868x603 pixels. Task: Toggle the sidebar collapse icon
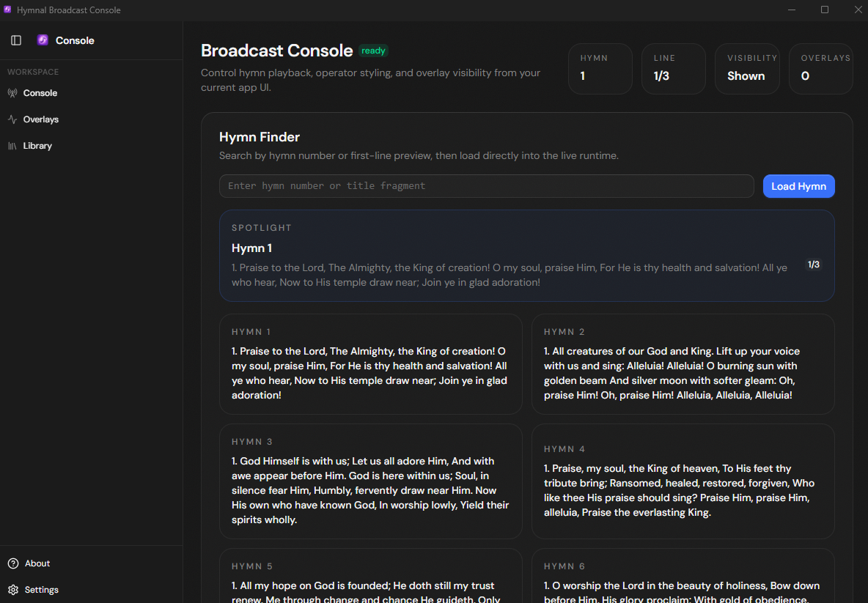tap(16, 40)
